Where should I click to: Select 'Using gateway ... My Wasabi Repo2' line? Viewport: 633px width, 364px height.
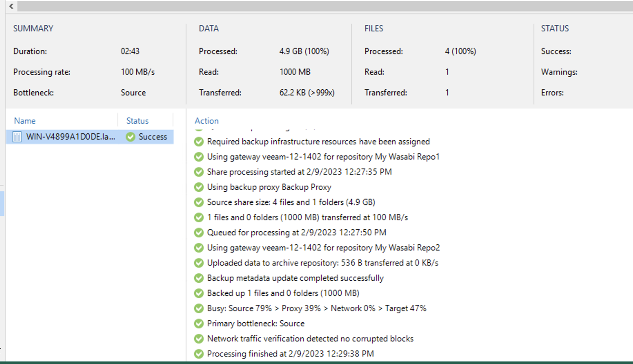point(323,248)
